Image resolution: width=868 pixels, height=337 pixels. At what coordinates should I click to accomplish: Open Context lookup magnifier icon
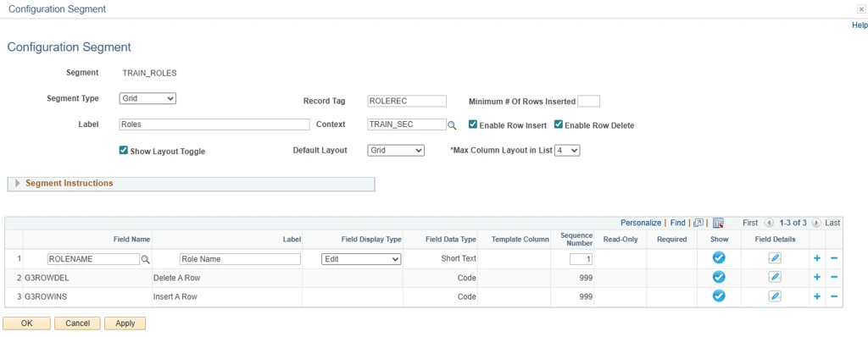(452, 125)
